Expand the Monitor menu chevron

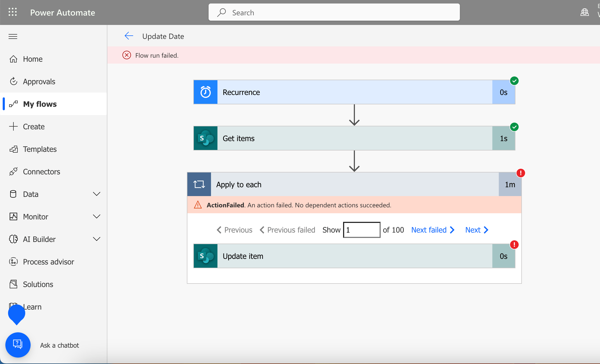tap(96, 216)
